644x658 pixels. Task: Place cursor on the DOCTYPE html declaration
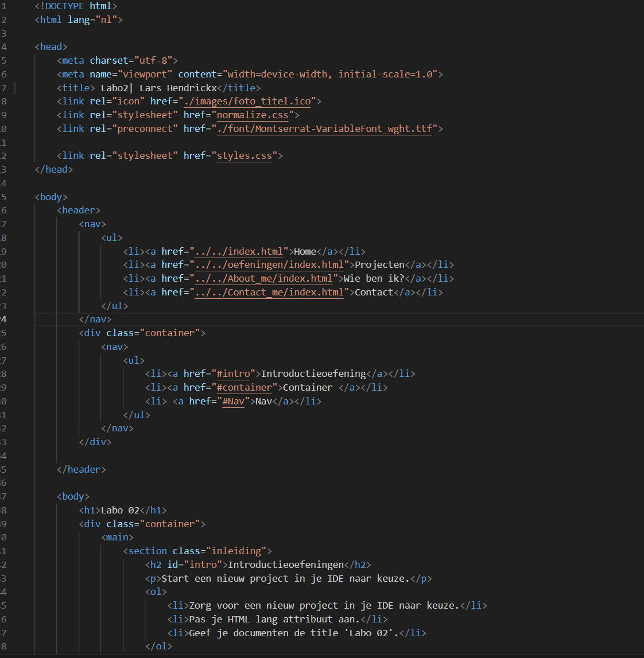pyautogui.click(x=76, y=6)
